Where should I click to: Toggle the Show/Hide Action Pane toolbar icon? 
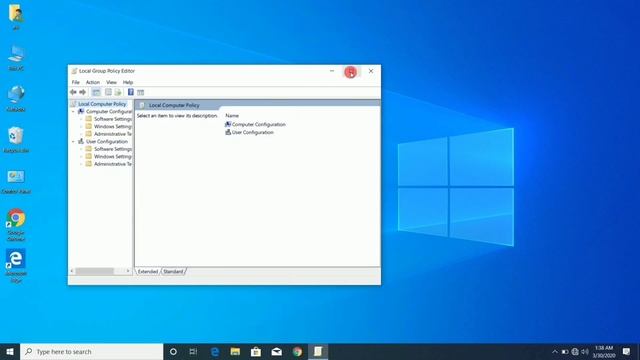click(140, 92)
